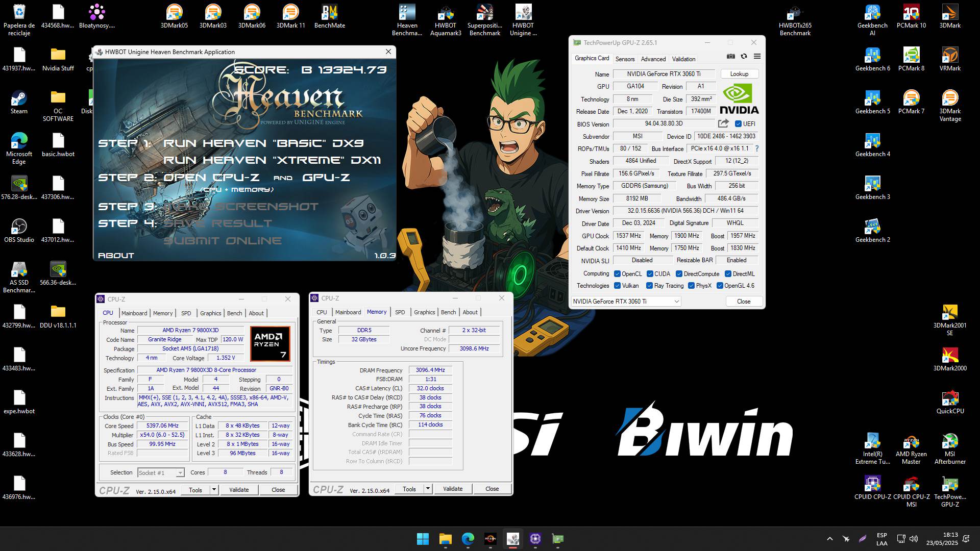This screenshot has height=551, width=980.
Task: Open 3DMark Vantage icon
Action: pos(950,106)
